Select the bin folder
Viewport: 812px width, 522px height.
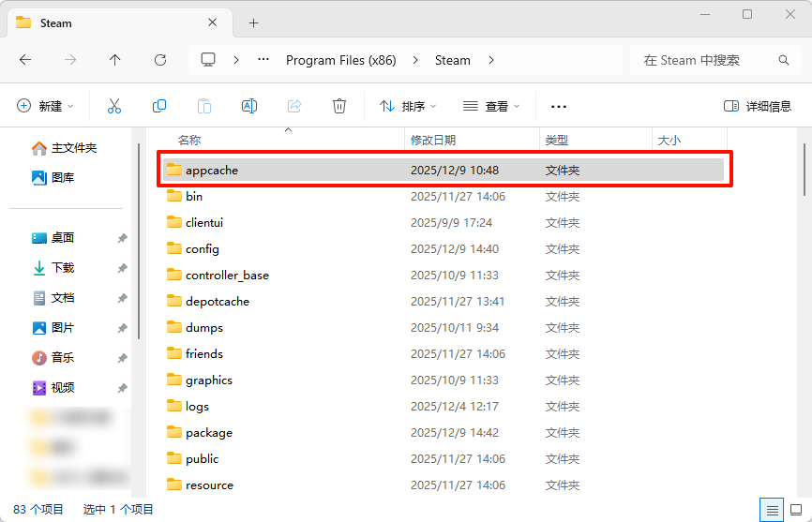coord(444,197)
